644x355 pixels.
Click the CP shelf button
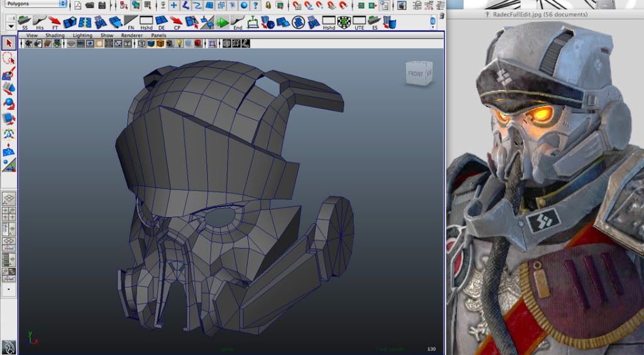point(177,23)
